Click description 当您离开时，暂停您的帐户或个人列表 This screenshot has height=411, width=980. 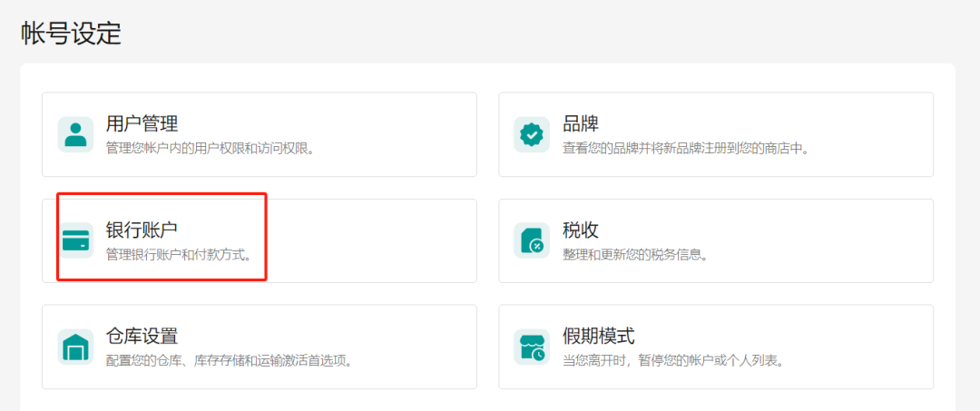[672, 360]
